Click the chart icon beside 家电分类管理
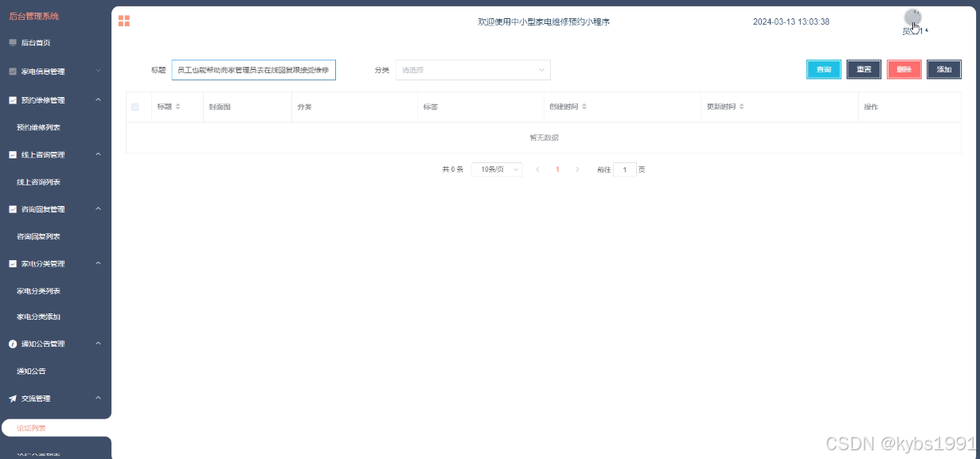The width and height of the screenshot is (980, 459). coord(13,263)
